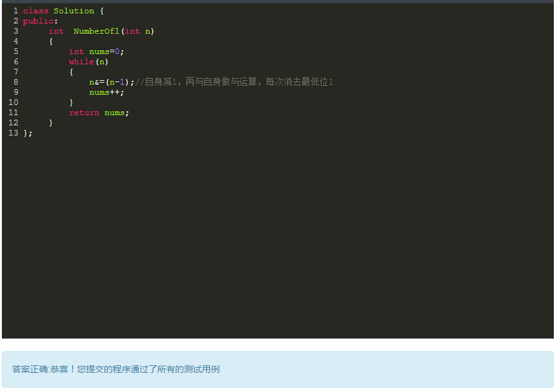Click 'public' keyword on line 2

click(x=38, y=21)
